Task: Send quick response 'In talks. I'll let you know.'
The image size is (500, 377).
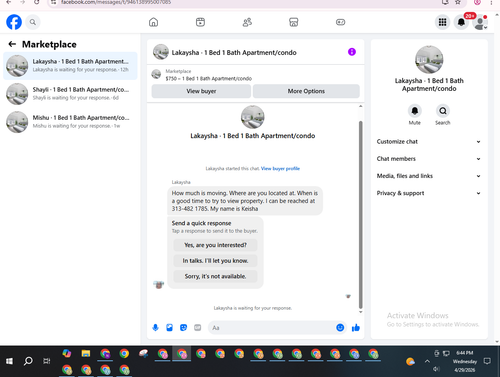Action: click(215, 261)
